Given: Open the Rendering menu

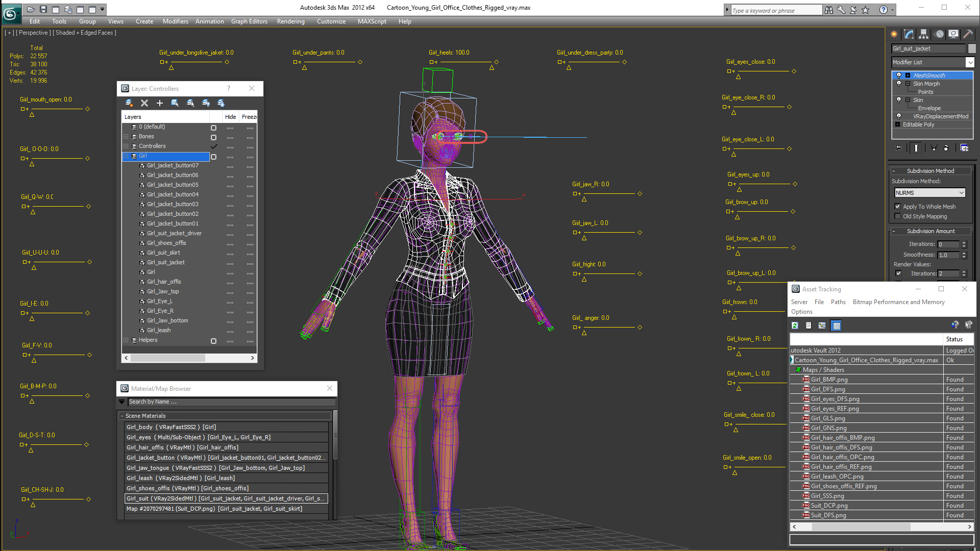Looking at the screenshot, I should tap(290, 21).
